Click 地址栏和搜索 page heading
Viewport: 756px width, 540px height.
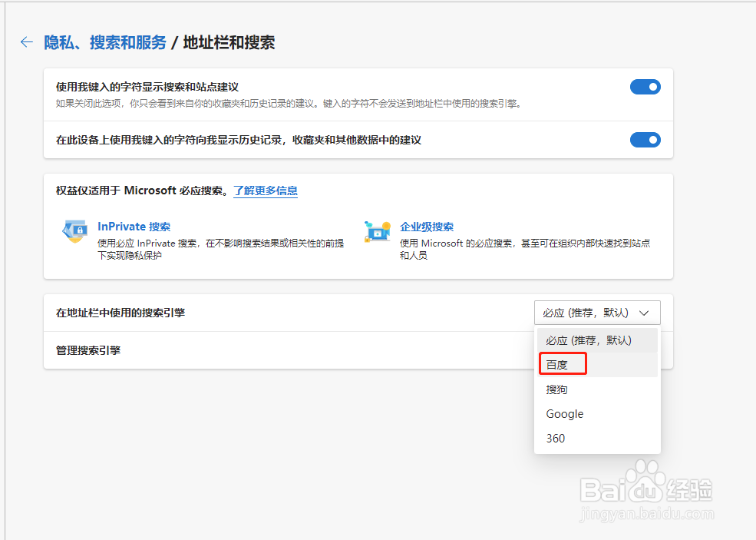229,42
